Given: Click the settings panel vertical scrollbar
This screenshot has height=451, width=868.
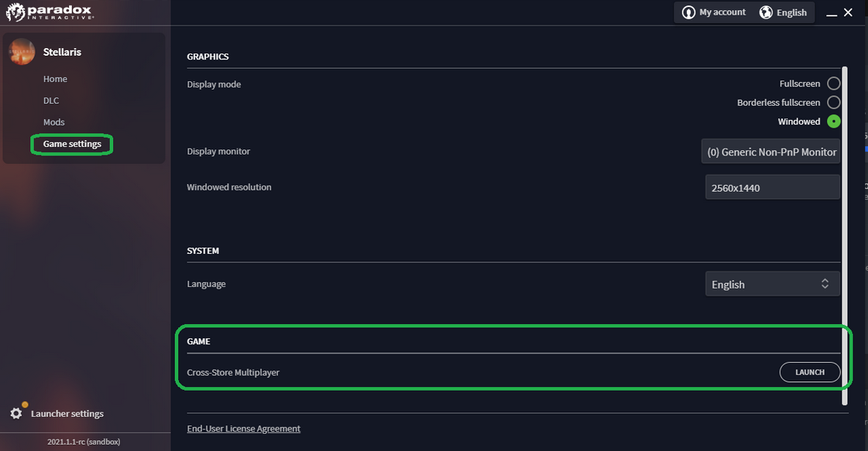Looking at the screenshot, I should pyautogui.click(x=845, y=236).
